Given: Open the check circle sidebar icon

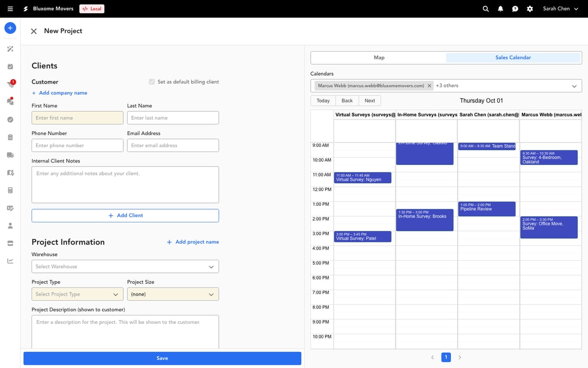Looking at the screenshot, I should [10, 119].
